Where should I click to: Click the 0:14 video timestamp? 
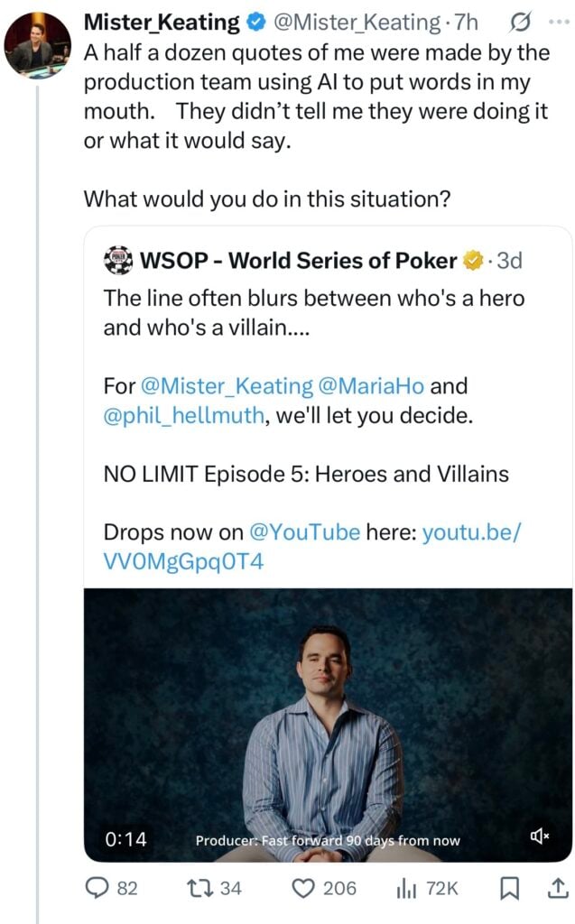click(125, 839)
